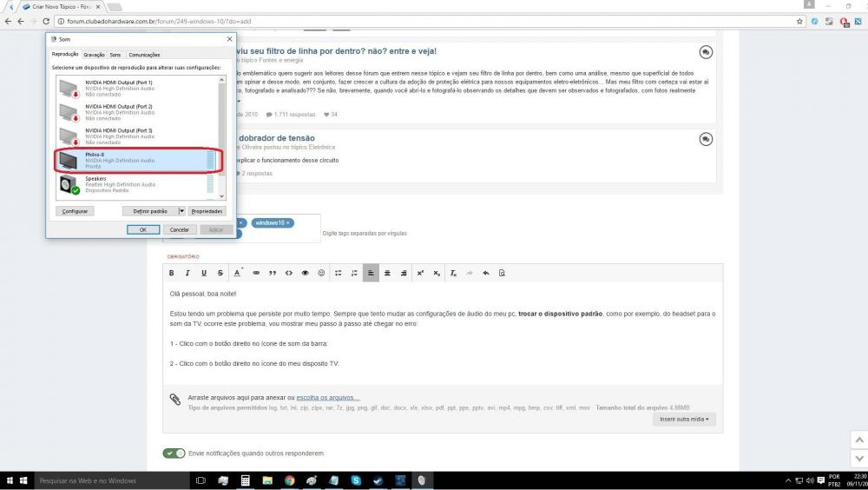The width and height of the screenshot is (868, 490).
Task: Click the superscript icon in the editor
Action: coord(420,273)
